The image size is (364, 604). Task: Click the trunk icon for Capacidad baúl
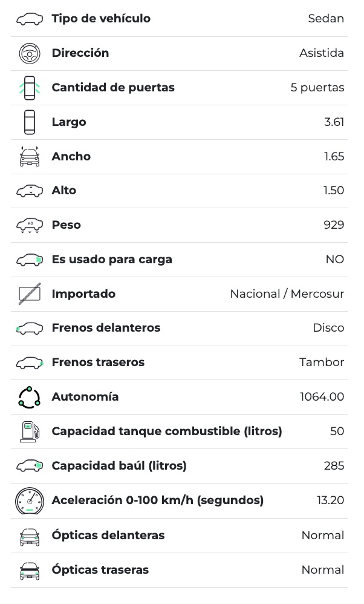30,466
